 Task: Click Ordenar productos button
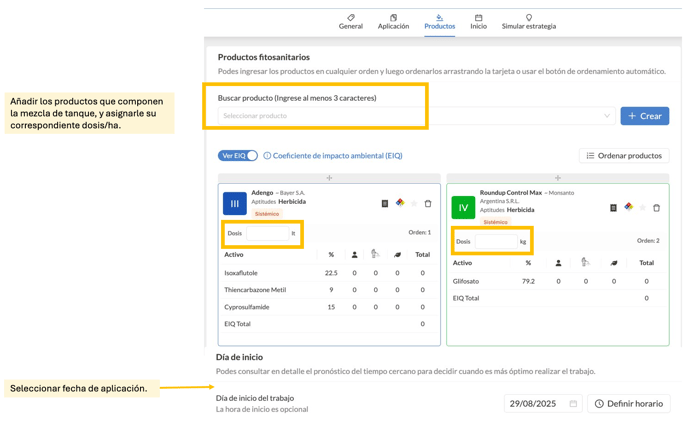click(624, 156)
